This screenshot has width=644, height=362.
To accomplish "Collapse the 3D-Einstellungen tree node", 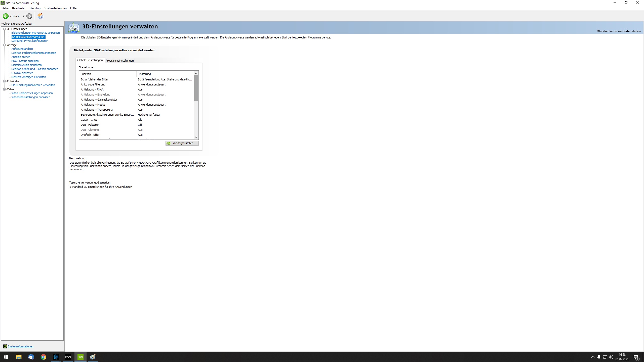I will (5, 29).
